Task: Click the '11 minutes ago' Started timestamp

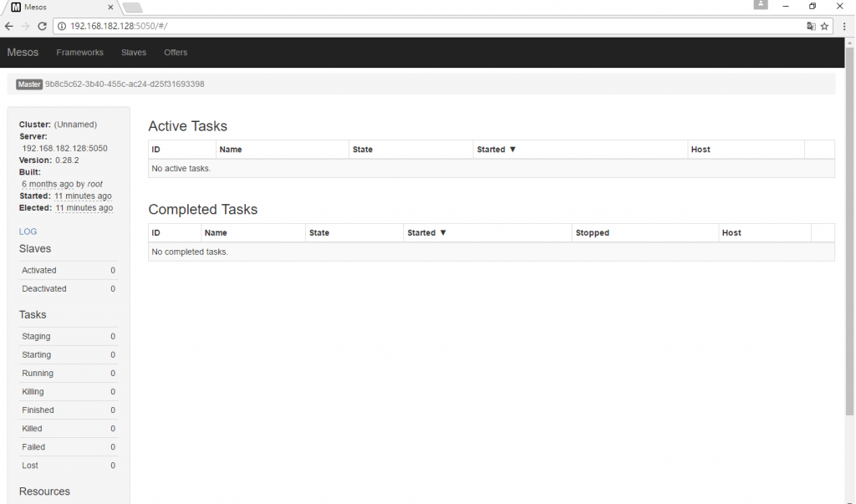Action: (83, 196)
